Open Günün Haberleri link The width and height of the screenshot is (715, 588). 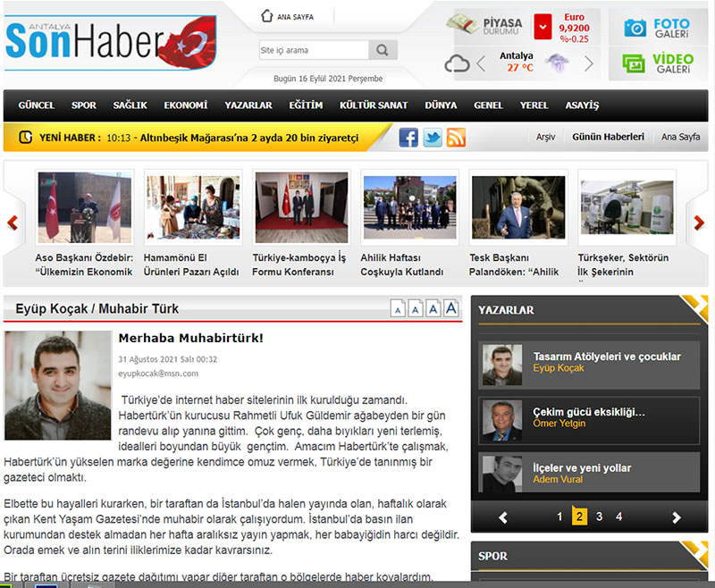[609, 137]
